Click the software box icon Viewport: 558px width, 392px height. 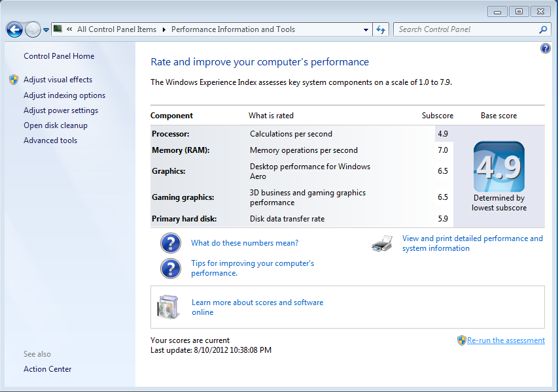coord(168,307)
